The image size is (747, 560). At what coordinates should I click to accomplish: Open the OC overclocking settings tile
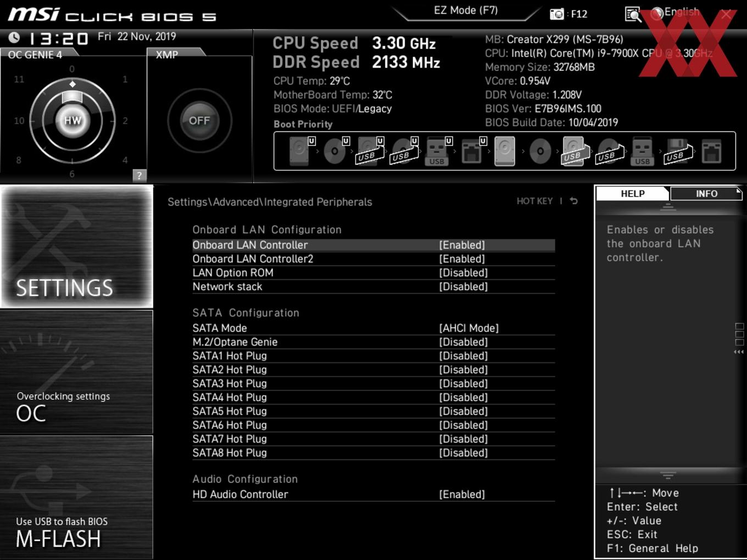76,372
